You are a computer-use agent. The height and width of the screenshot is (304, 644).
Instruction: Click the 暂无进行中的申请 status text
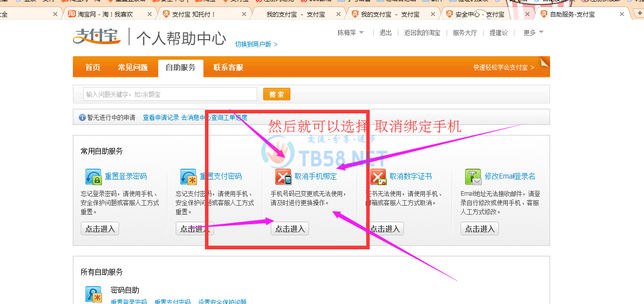(112, 118)
